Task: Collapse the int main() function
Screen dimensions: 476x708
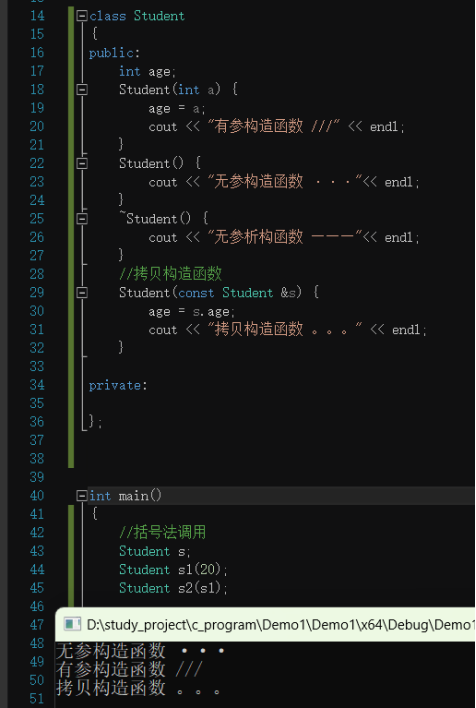Action: [x=82, y=496]
